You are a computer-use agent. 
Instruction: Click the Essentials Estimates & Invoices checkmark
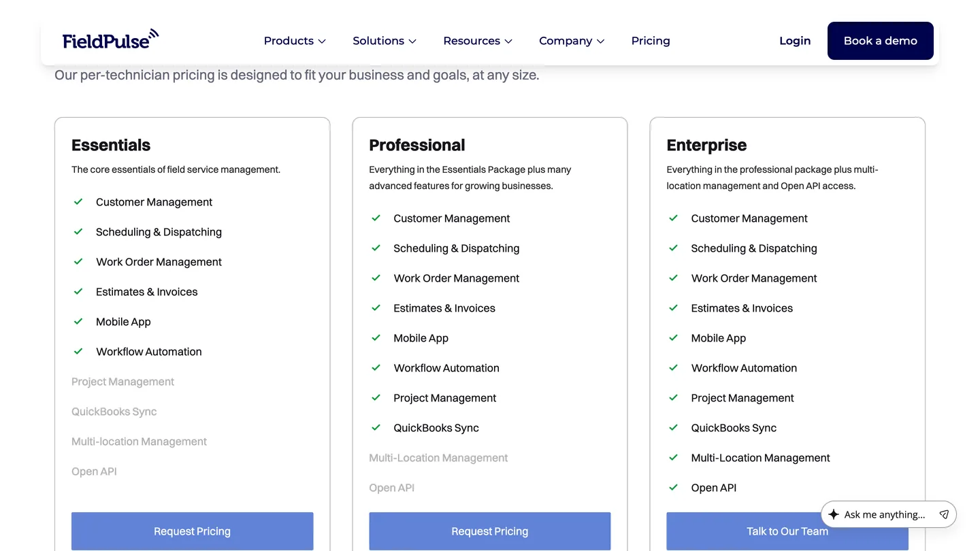click(78, 292)
